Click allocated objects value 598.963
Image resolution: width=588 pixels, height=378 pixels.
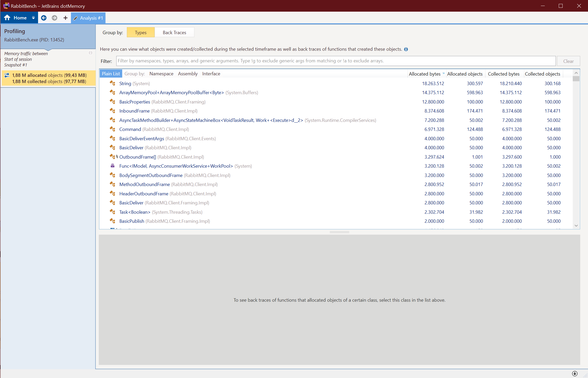pyautogui.click(x=475, y=93)
